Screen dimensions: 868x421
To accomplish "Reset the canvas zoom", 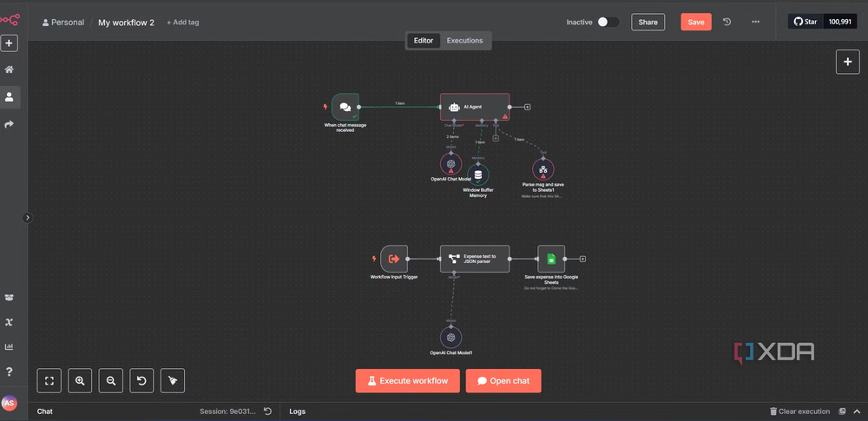I will click(141, 380).
